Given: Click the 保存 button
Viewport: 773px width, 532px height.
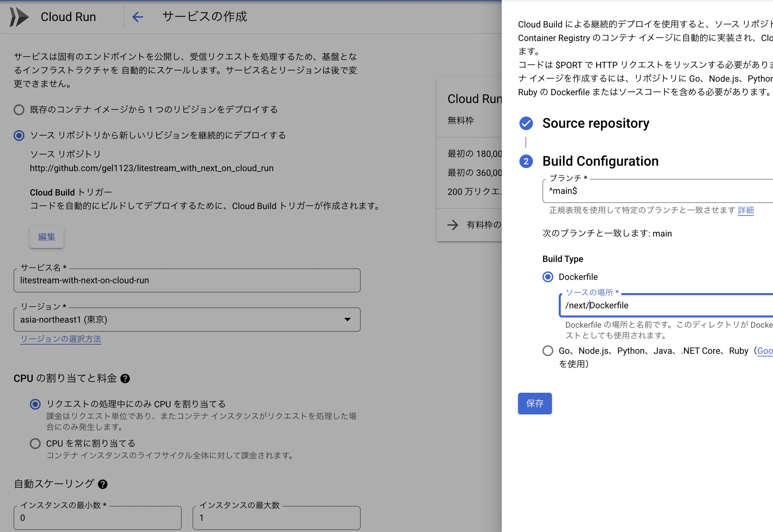Looking at the screenshot, I should (535, 403).
